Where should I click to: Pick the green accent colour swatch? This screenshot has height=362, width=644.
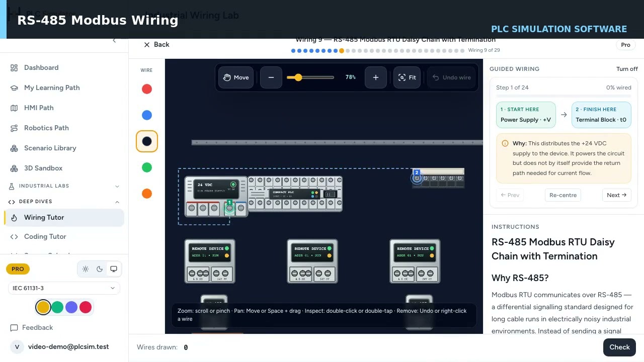(x=57, y=307)
